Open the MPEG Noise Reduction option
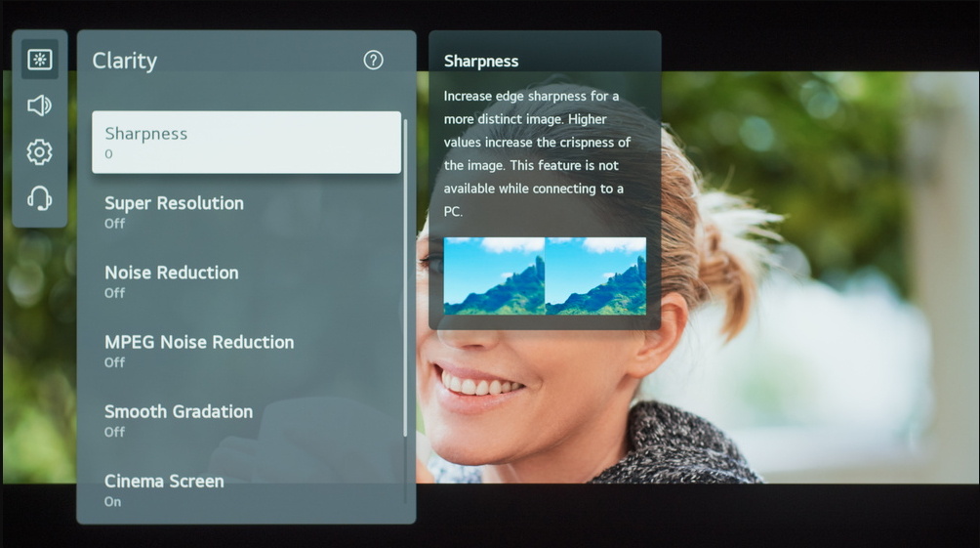Viewport: 980px width, 548px height. pyautogui.click(x=246, y=351)
